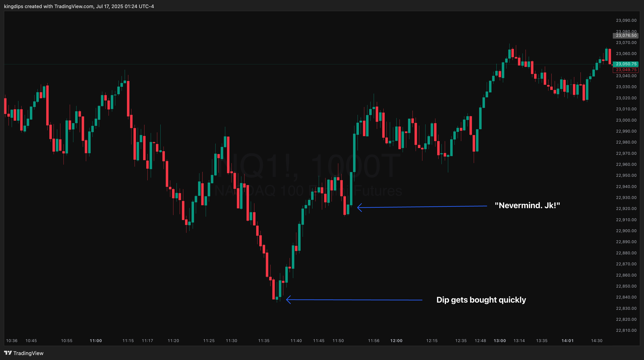This screenshot has height=360, width=644.
Task: Click the 'TradingView' wordmark beside the logo
Action: pyautogui.click(x=28, y=353)
